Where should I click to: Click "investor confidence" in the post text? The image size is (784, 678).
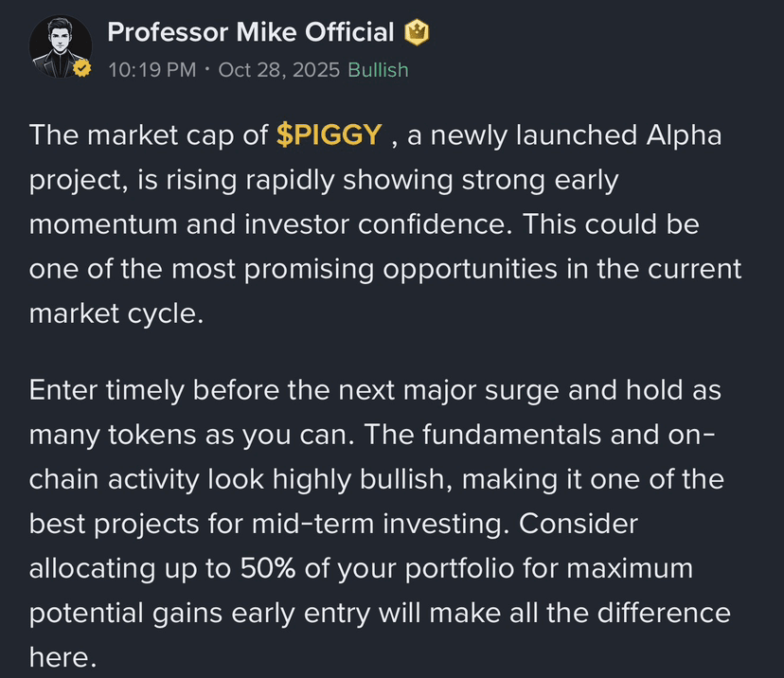pos(379,224)
